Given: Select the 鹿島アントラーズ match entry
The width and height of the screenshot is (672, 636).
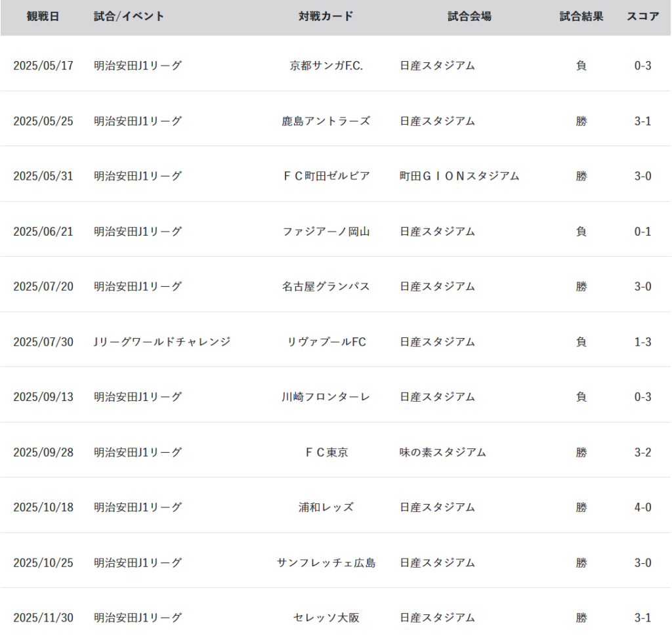Looking at the screenshot, I should pyautogui.click(x=326, y=121).
